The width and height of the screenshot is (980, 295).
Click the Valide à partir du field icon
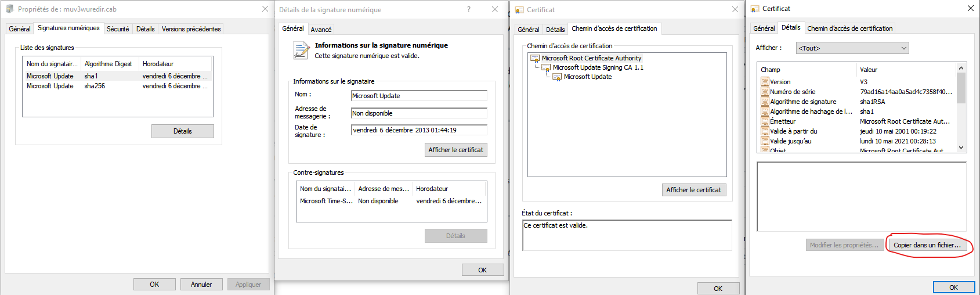pyautogui.click(x=765, y=131)
